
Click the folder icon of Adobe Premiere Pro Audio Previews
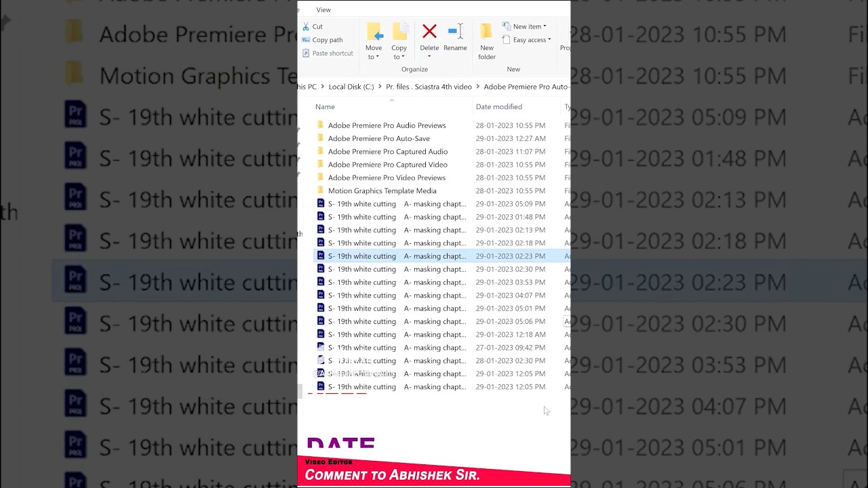point(321,125)
